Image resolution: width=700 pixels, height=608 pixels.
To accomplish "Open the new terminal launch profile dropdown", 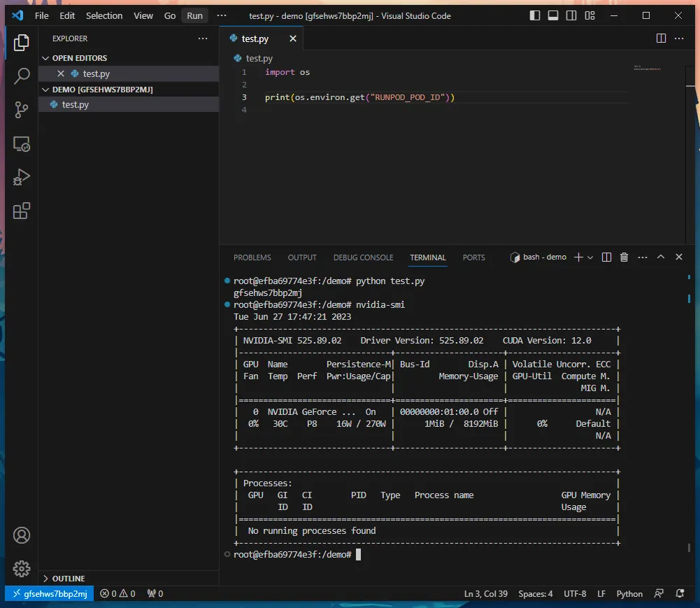I will (x=590, y=257).
